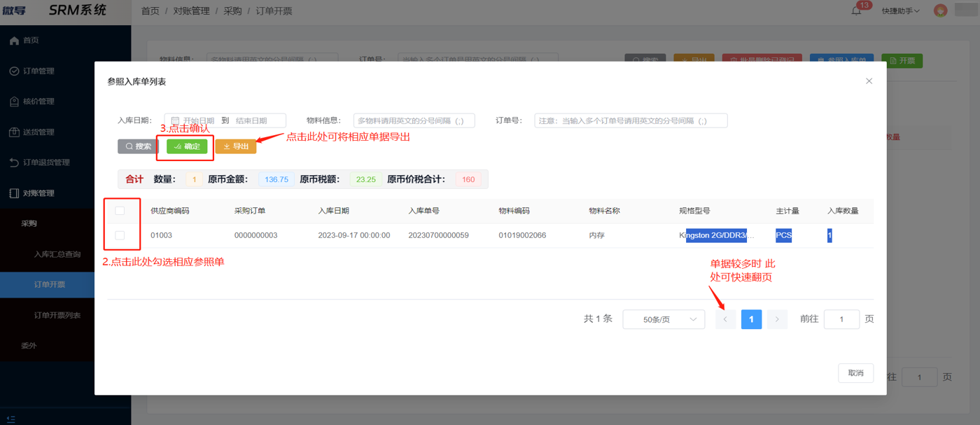Go to the next page arrow
The image size is (980, 425).
[777, 319]
